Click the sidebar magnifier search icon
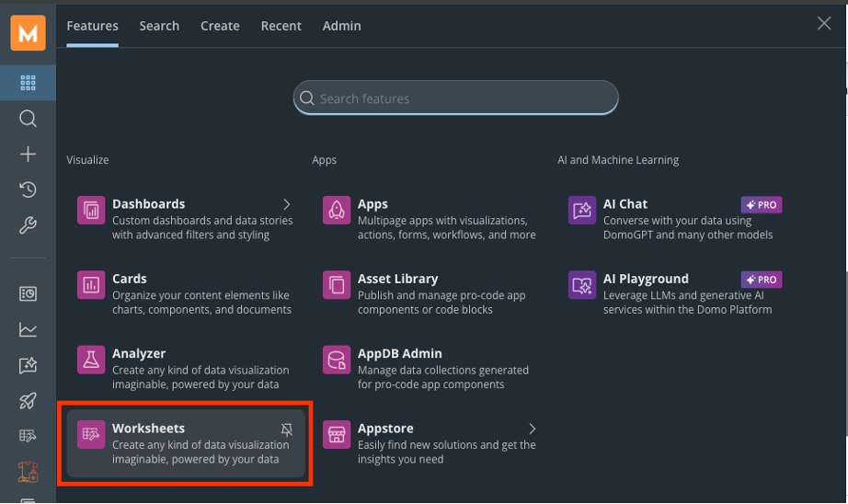Screen dimensions: 848x504 [29, 119]
